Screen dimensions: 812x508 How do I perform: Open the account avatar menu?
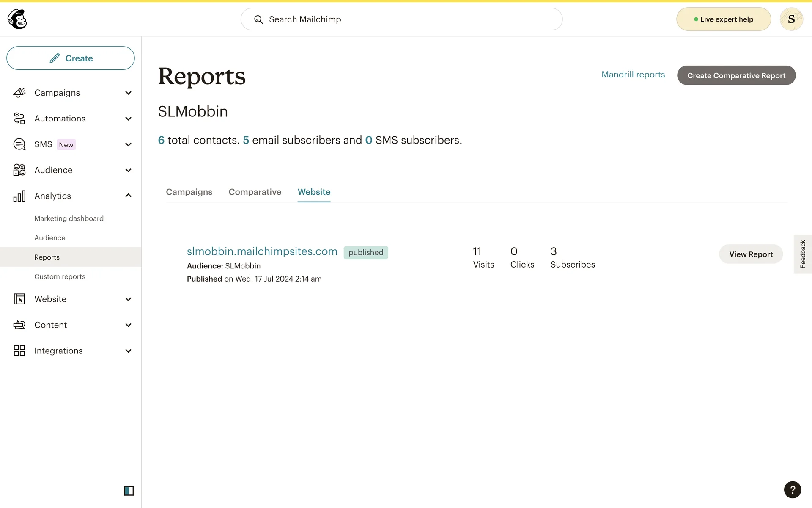click(x=791, y=19)
